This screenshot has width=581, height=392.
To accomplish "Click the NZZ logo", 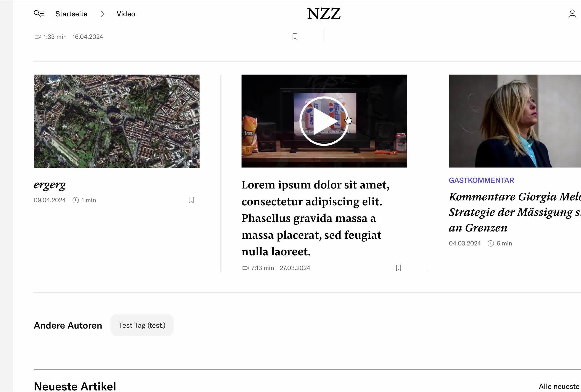I will [324, 14].
